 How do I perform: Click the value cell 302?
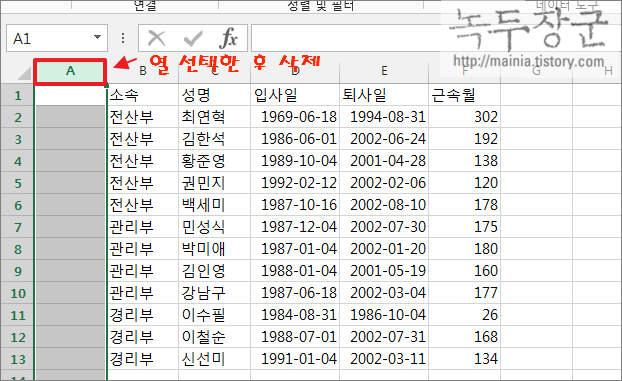(x=465, y=117)
